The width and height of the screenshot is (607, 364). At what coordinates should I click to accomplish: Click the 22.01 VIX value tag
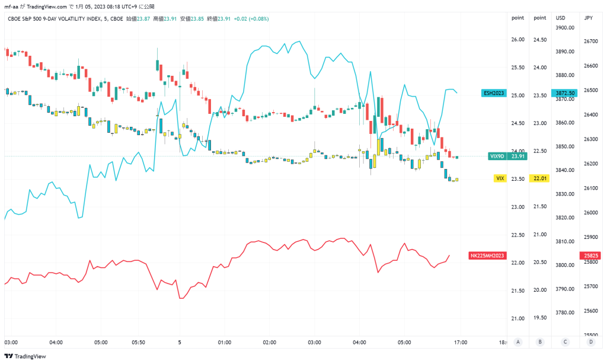539,178
